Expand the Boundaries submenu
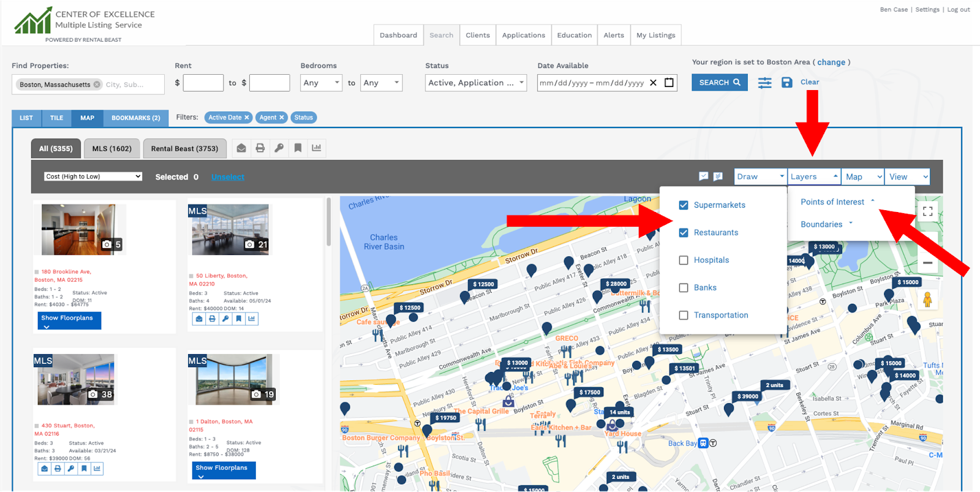Screen dimensions: 980x492 point(826,225)
